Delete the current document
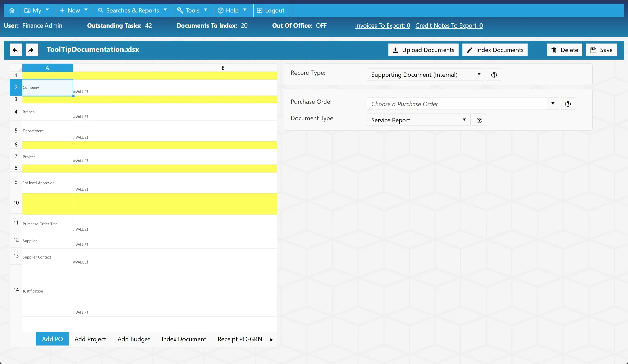The height and width of the screenshot is (364, 628). coord(564,50)
